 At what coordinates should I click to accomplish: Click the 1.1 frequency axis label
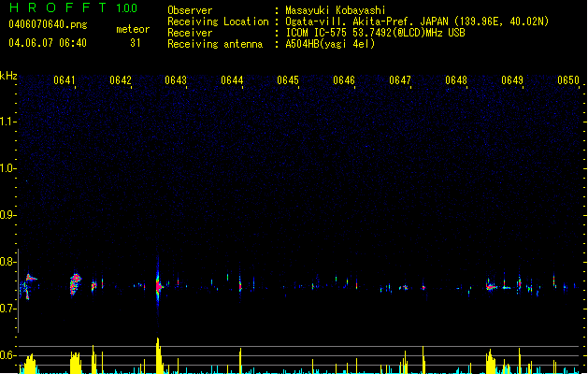(x=8, y=122)
